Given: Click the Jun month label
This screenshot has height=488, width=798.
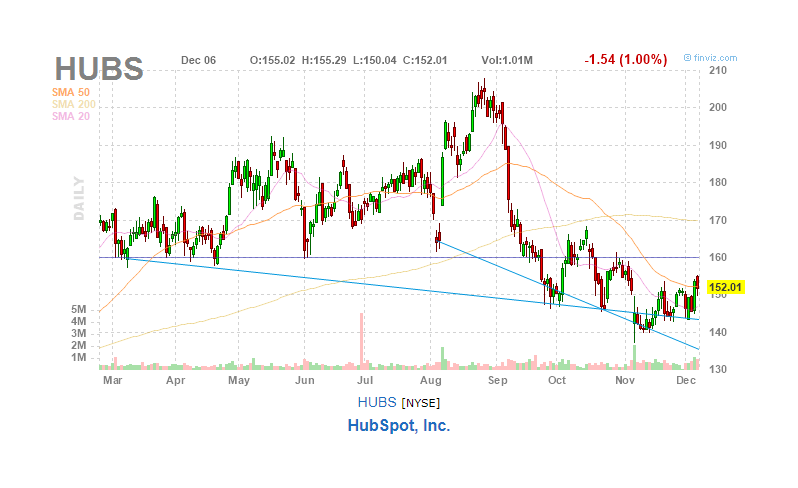Looking at the screenshot, I should 305,381.
